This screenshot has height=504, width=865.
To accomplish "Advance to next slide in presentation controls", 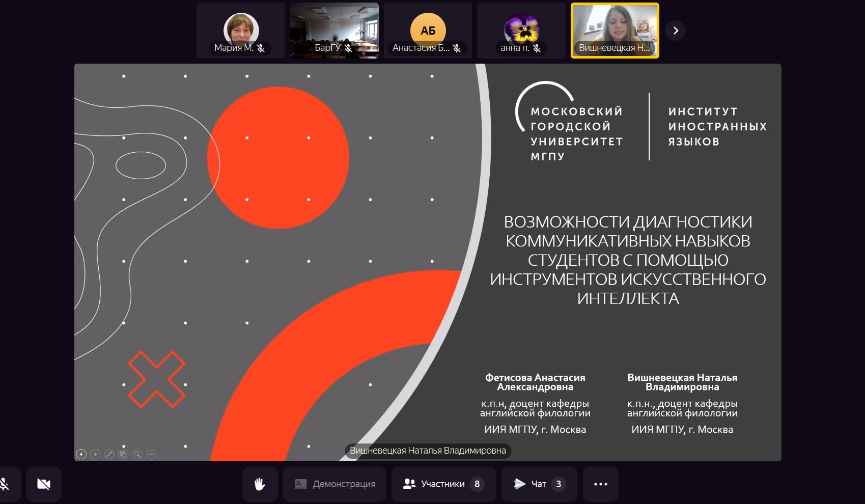I will click(95, 454).
